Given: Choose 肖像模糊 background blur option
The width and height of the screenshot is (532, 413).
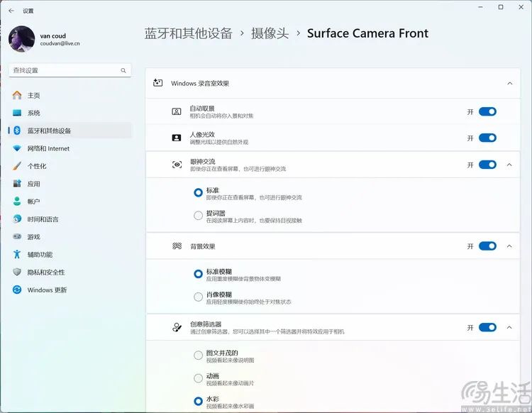Looking at the screenshot, I should click(199, 297).
